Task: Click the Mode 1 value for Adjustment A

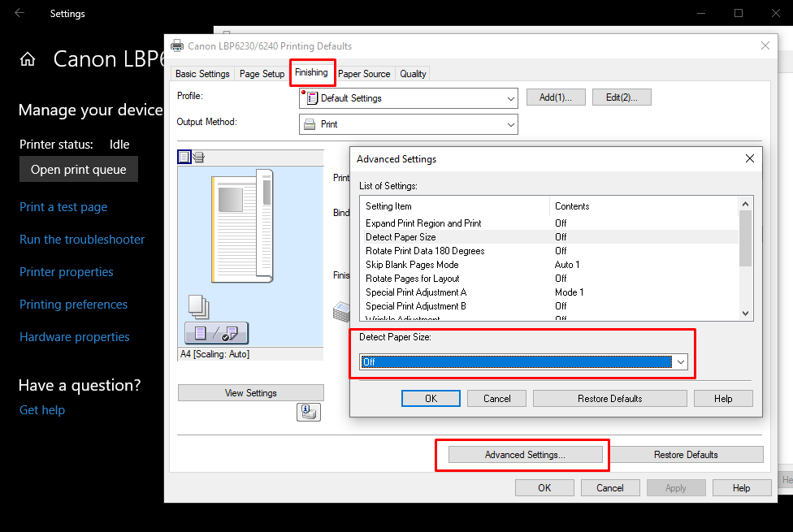Action: point(569,292)
